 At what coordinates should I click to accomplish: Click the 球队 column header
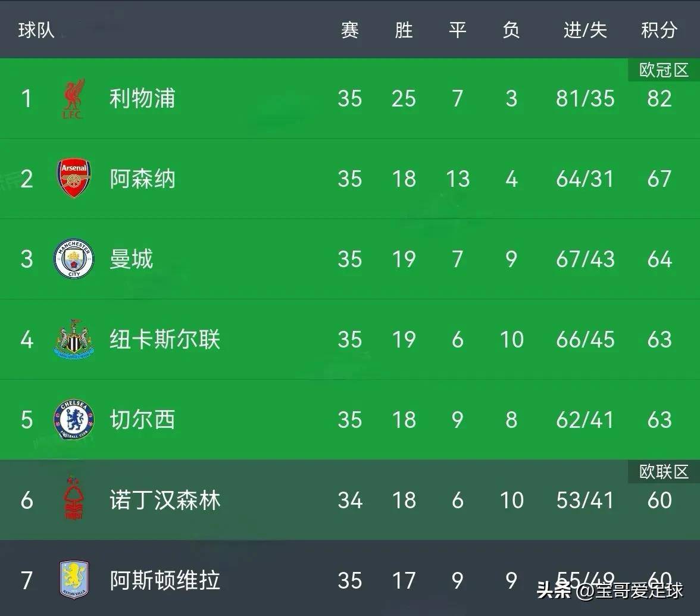pyautogui.click(x=36, y=30)
